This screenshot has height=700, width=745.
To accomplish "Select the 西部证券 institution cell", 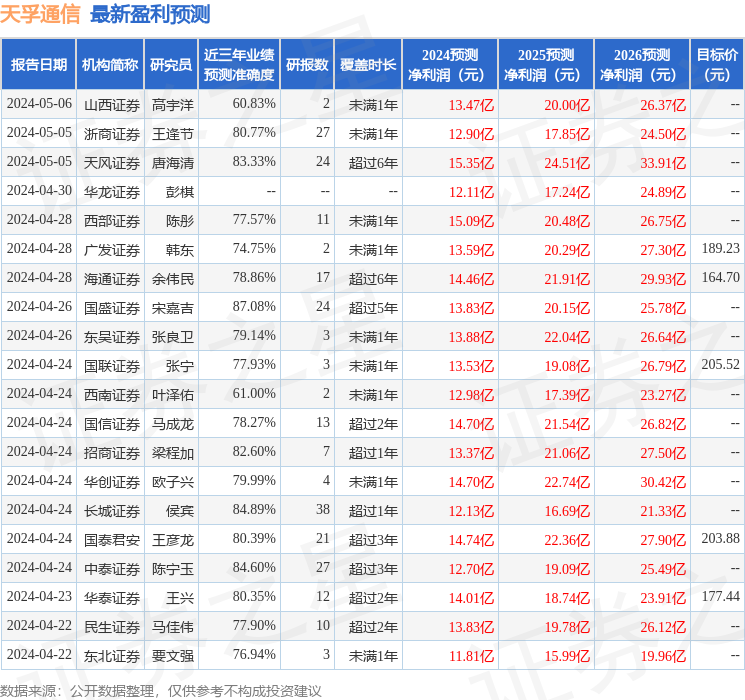I will tap(112, 221).
